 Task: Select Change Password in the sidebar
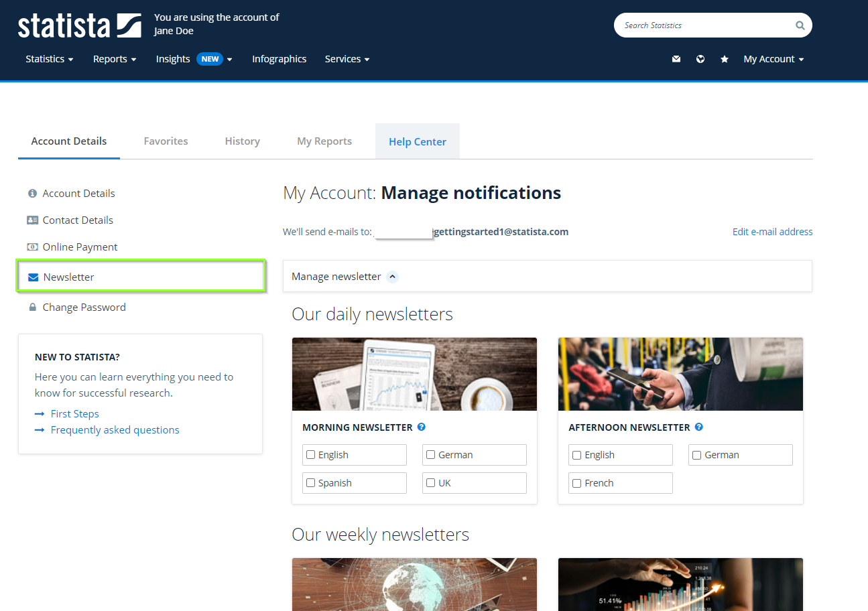[84, 308]
